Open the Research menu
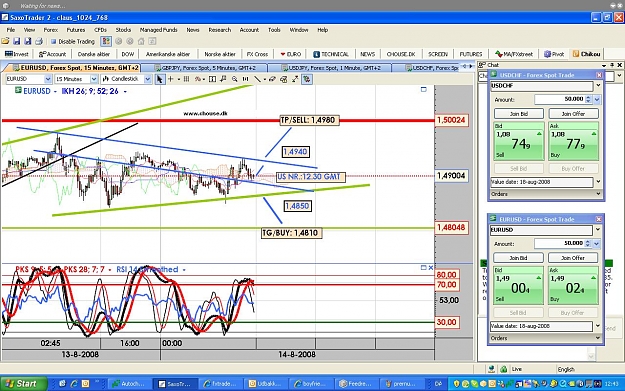This screenshot has height=391, width=625. [220, 30]
